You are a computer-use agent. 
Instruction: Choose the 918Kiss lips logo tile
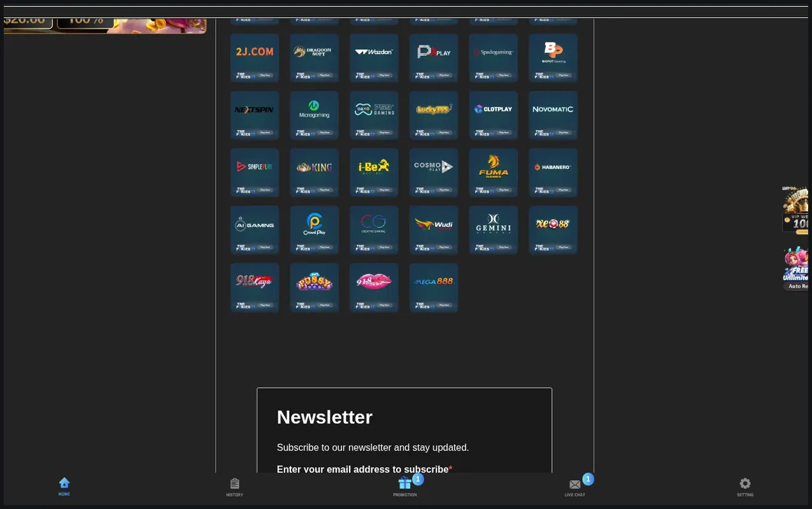[374, 287]
